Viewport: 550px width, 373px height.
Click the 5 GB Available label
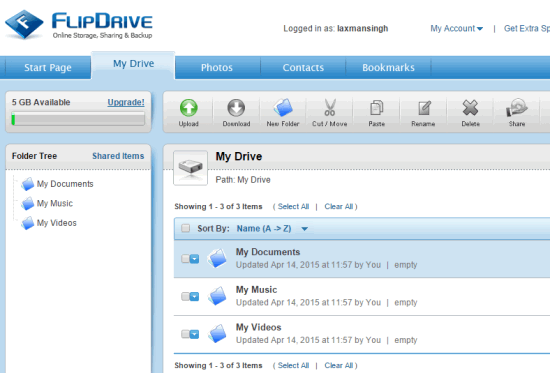click(41, 102)
